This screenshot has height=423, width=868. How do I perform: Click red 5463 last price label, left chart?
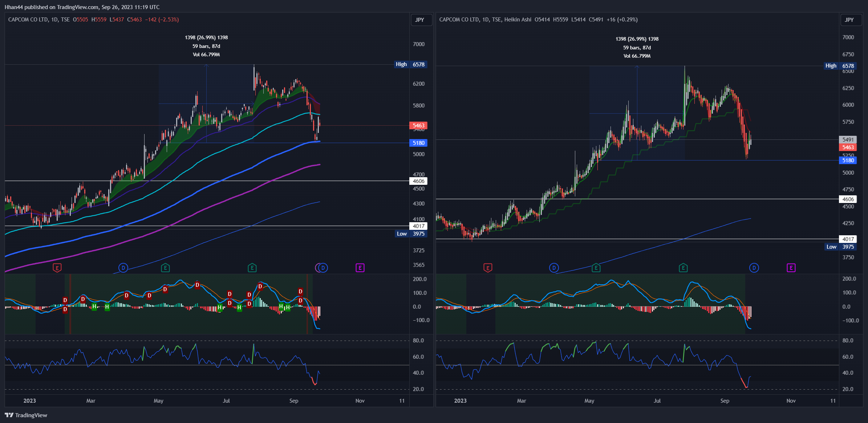click(x=418, y=126)
